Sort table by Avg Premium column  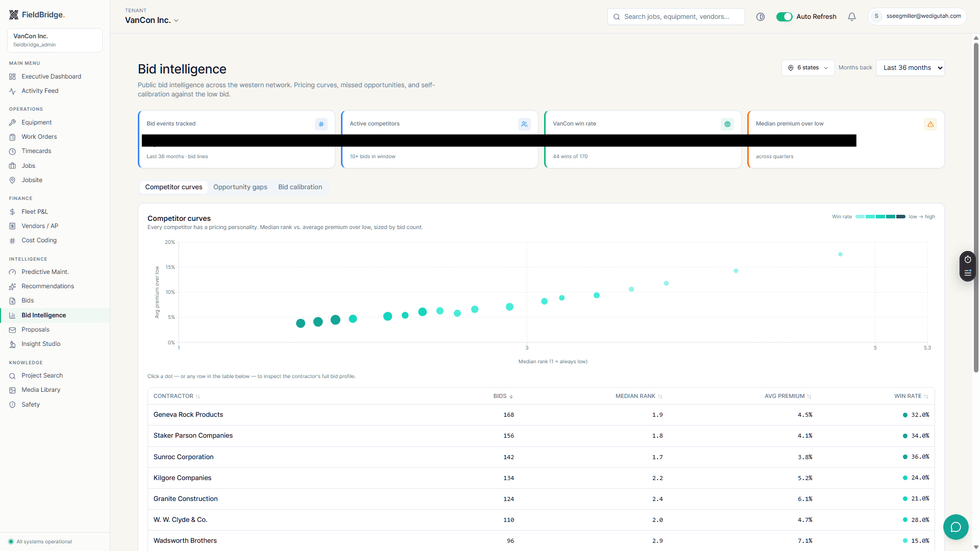(x=788, y=396)
